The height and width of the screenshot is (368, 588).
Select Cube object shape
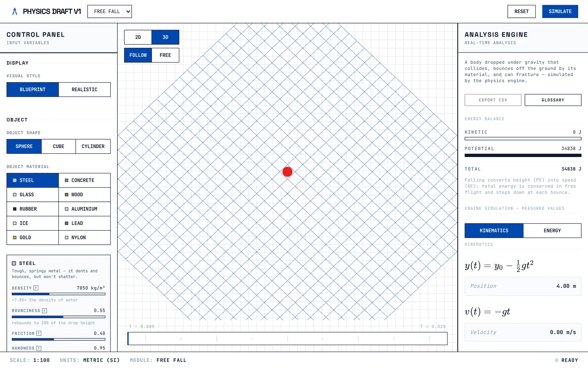tap(58, 146)
